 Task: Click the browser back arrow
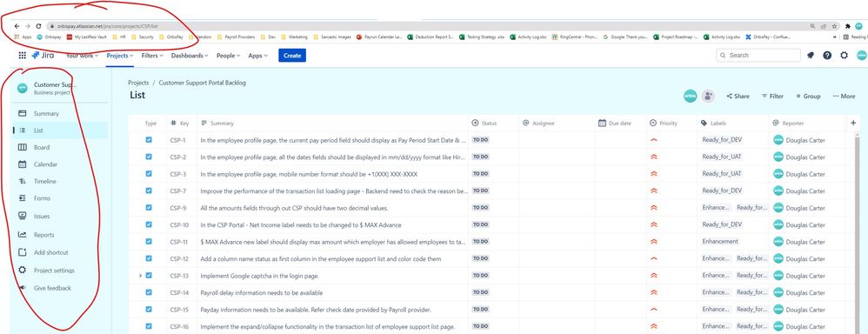17,26
